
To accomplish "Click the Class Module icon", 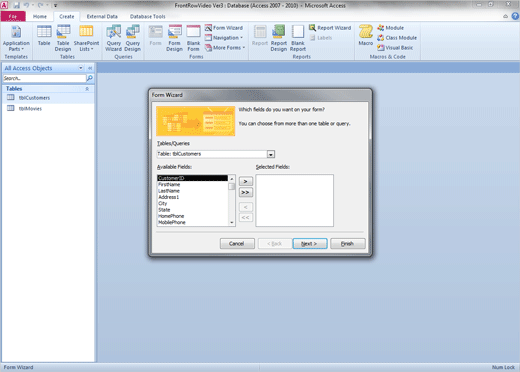I will click(381, 38).
